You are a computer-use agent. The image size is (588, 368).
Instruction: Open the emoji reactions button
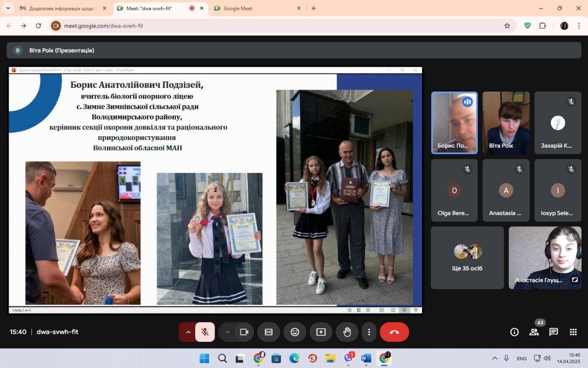click(x=295, y=332)
